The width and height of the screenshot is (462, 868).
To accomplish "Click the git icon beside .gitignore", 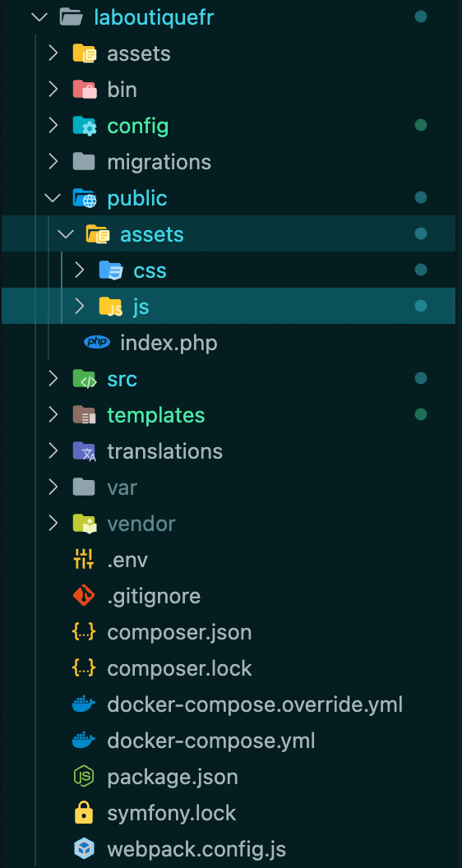I will click(x=84, y=596).
